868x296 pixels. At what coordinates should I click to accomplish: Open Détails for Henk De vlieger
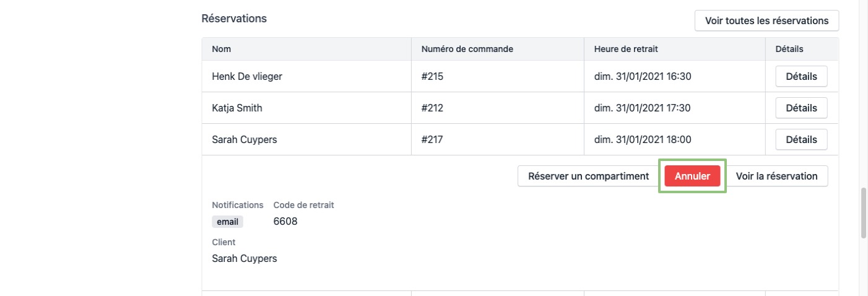(801, 77)
